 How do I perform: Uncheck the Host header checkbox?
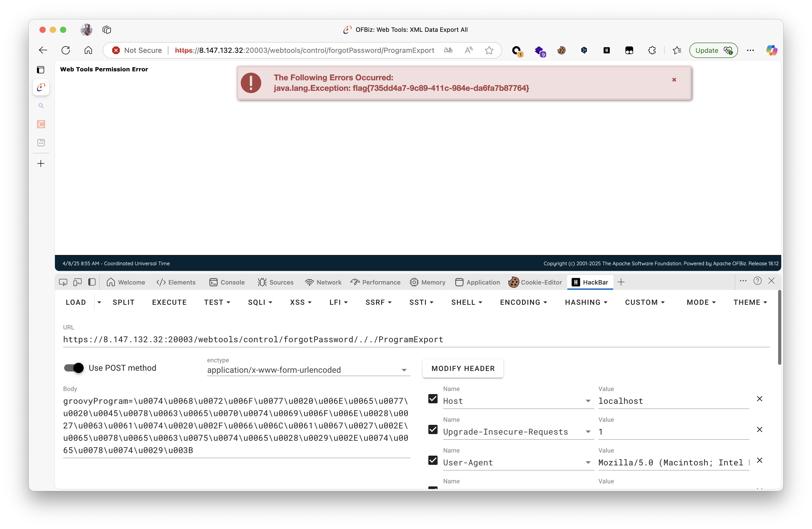coord(433,399)
